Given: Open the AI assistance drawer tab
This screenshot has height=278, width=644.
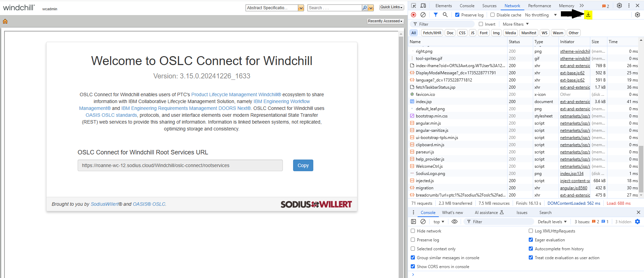Looking at the screenshot, I should tap(489, 212).
